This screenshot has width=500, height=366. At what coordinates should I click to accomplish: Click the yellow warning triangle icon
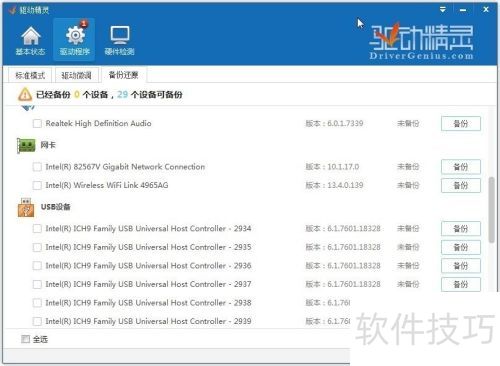(x=25, y=94)
